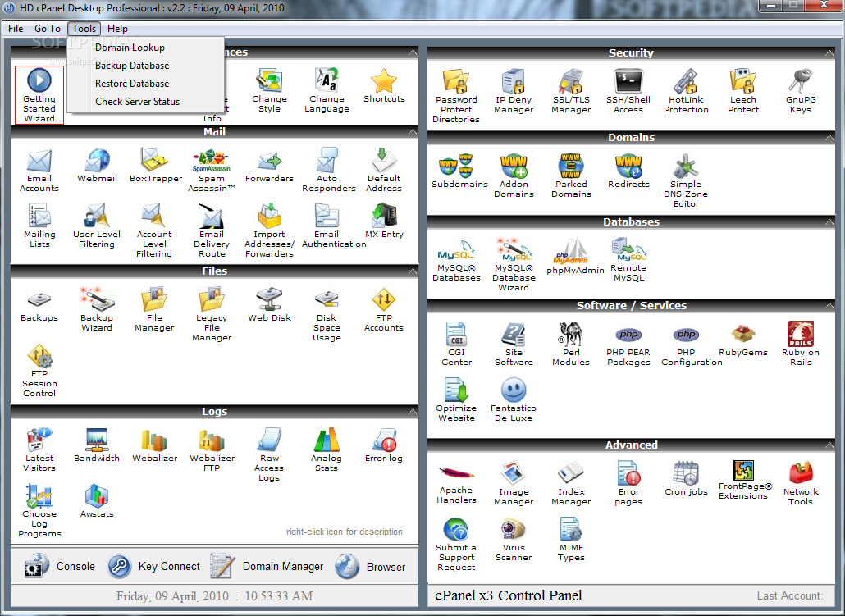Open Awstats

pyautogui.click(x=97, y=501)
